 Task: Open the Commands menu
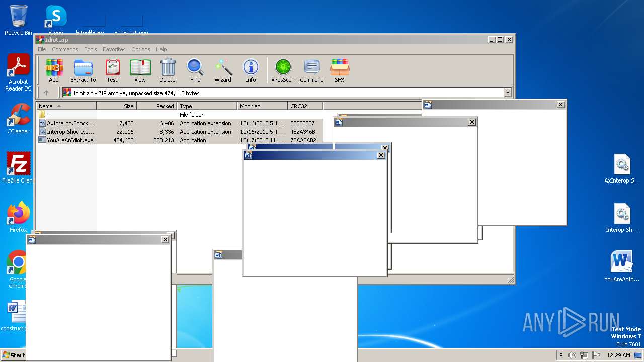(65, 49)
